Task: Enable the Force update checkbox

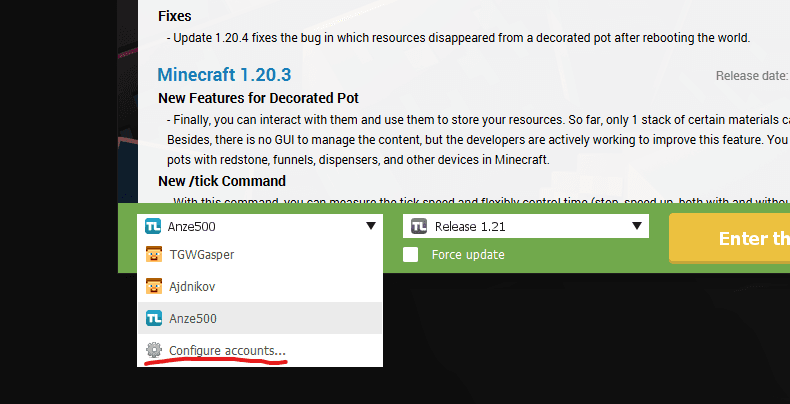Action: click(x=411, y=254)
